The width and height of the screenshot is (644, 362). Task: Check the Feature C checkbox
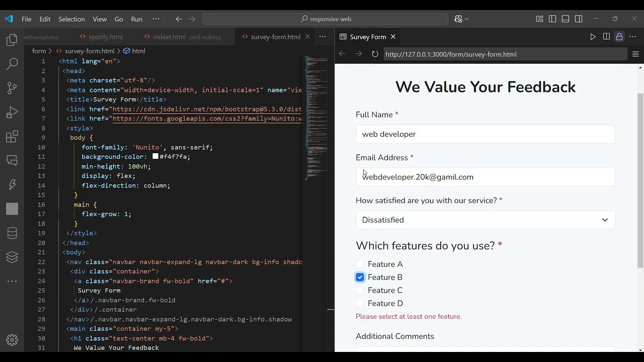[x=360, y=290]
